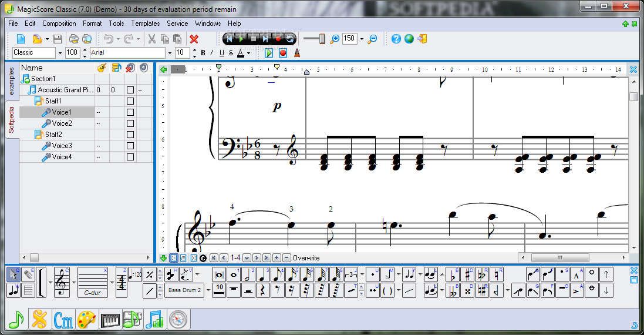Screen dimensions: 644x335
Task: Apply a flat accidental
Action: coord(453,274)
